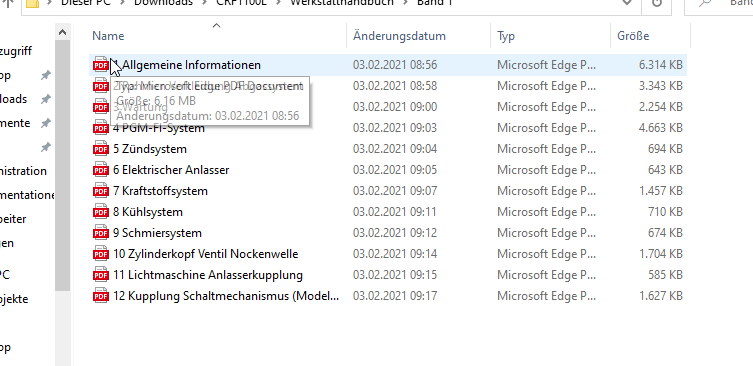Screen dimensions: 753x366
Task: Click PDF icon of 10 Zylinderkopf Ventil Nockenwelle
Action: point(100,254)
